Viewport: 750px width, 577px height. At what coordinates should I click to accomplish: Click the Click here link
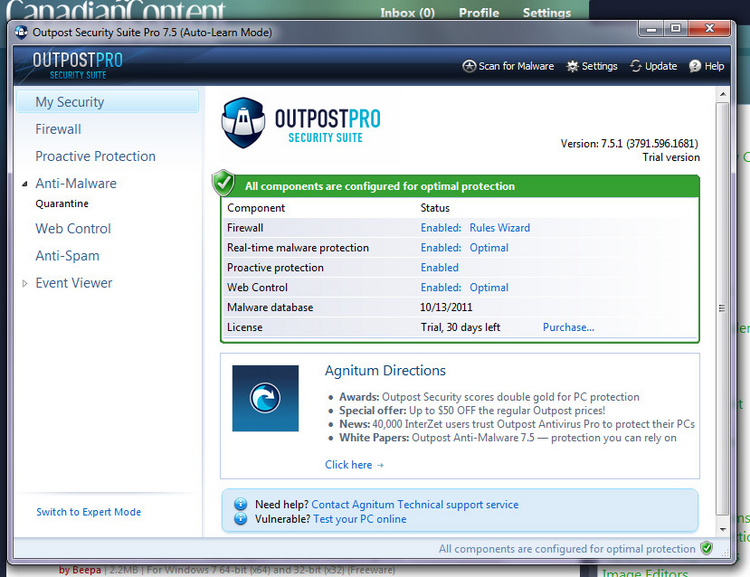[354, 465]
